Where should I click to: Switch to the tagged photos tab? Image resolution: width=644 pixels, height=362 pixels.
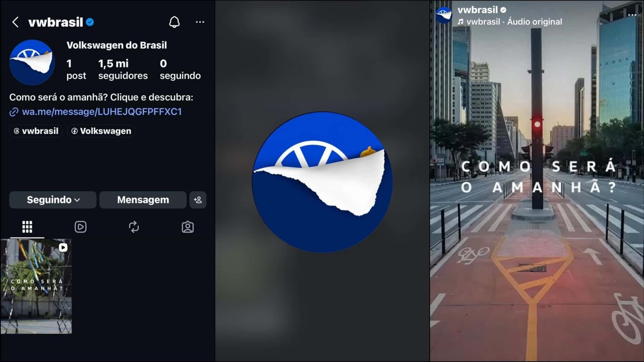click(x=187, y=227)
